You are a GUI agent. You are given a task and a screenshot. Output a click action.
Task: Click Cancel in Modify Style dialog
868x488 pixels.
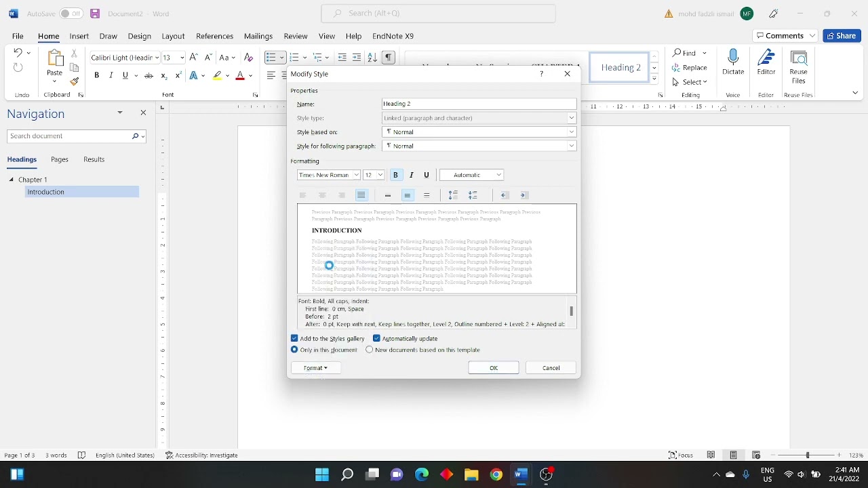pos(551,368)
